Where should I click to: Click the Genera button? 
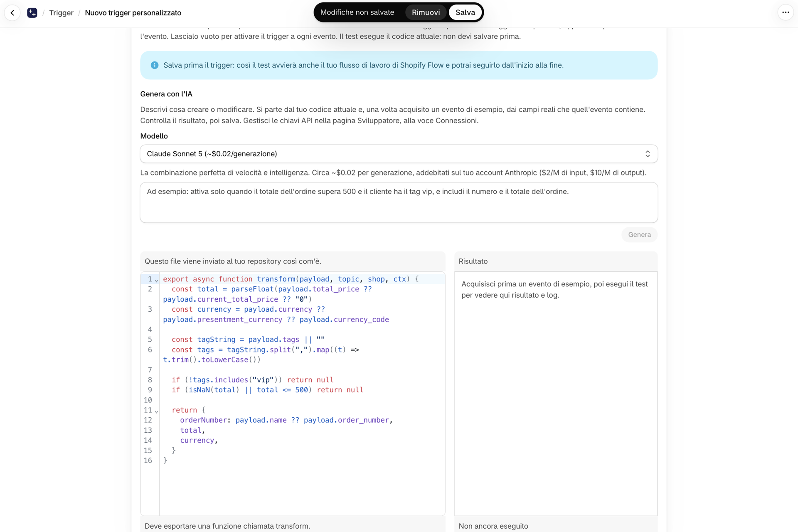coord(639,235)
